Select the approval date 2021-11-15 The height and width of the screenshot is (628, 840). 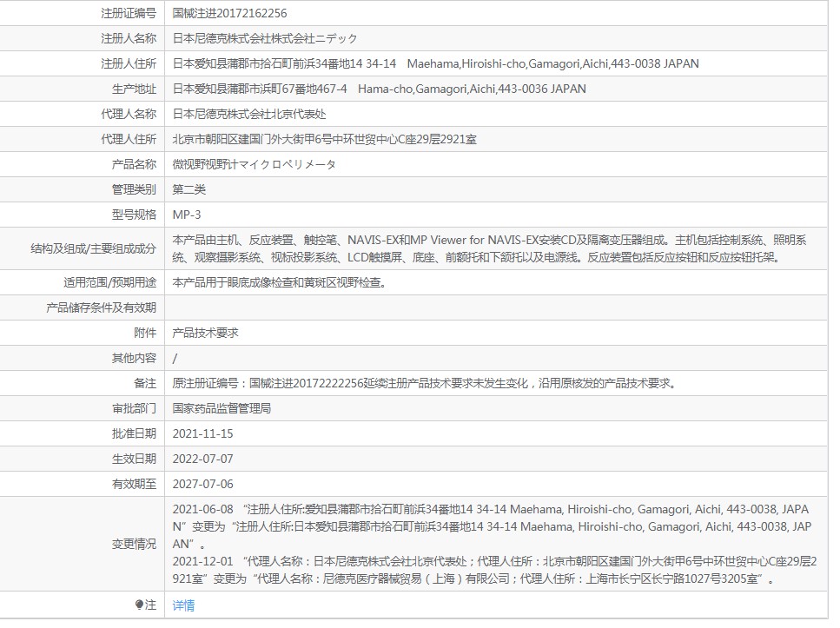202,433
